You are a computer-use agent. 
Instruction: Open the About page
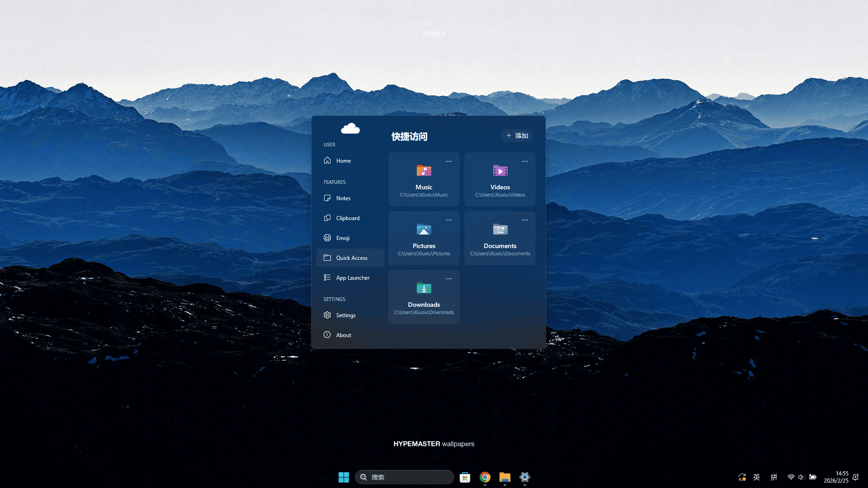344,335
